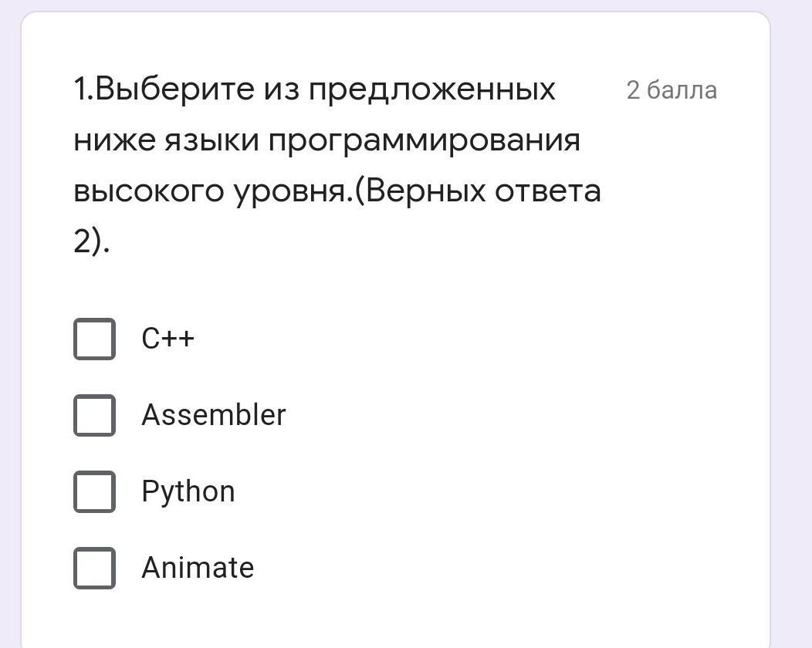Click the "Animate" answer label
The height and width of the screenshot is (648, 812).
point(198,568)
